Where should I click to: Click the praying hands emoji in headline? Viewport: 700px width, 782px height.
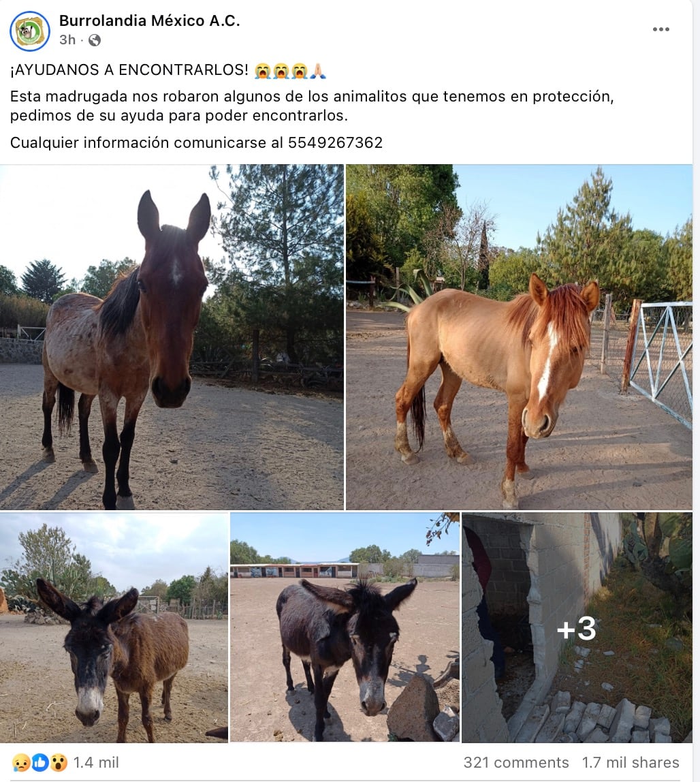tap(317, 70)
